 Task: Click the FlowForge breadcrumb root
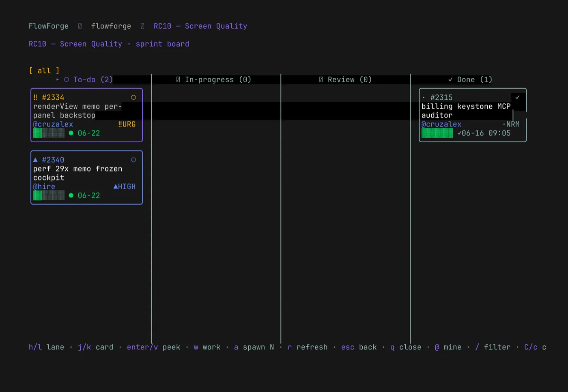click(x=49, y=26)
